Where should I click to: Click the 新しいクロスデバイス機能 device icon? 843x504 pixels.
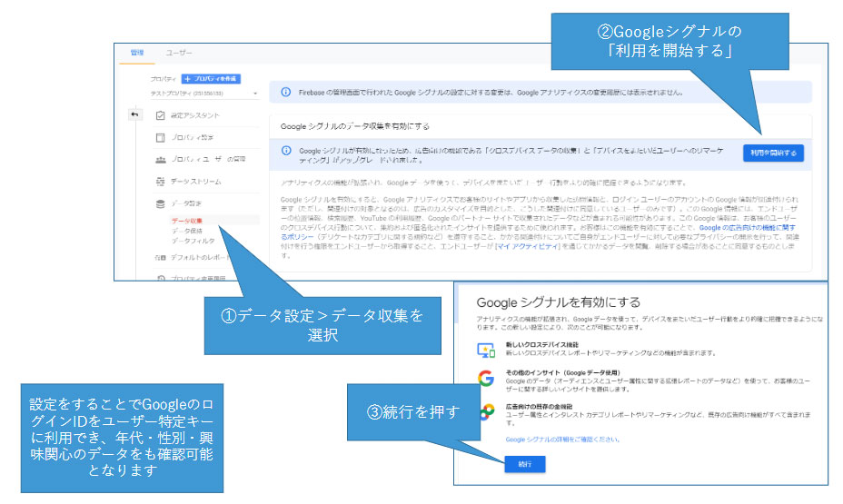486,351
